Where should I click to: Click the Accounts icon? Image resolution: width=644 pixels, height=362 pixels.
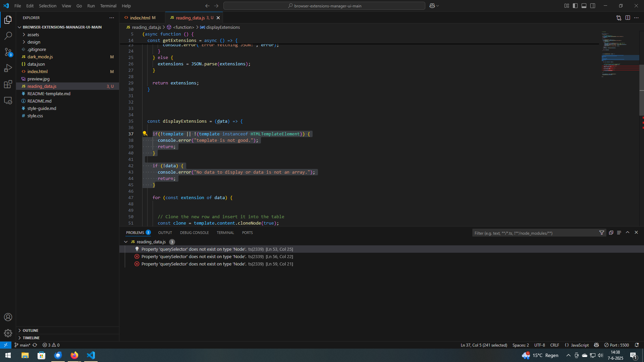click(x=8, y=317)
